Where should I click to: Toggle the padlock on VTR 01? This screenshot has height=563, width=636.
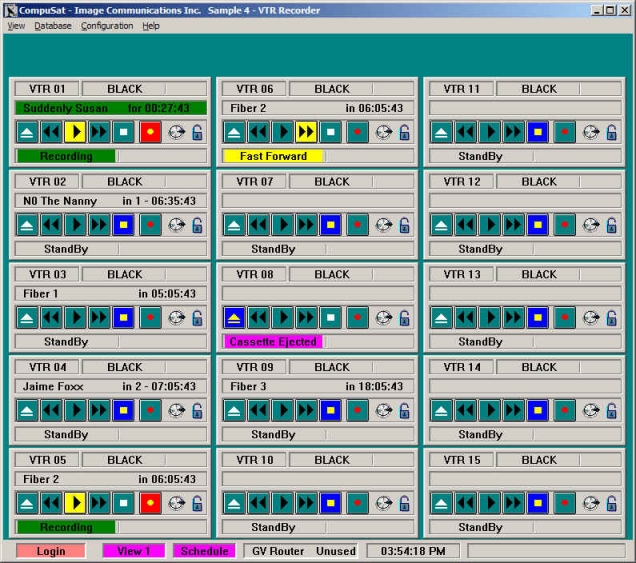(198, 132)
